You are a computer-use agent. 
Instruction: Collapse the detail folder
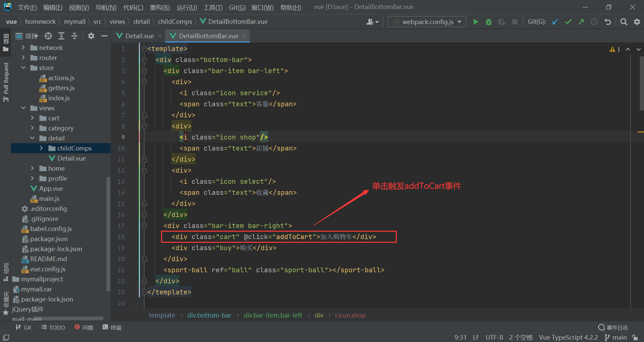pos(32,138)
